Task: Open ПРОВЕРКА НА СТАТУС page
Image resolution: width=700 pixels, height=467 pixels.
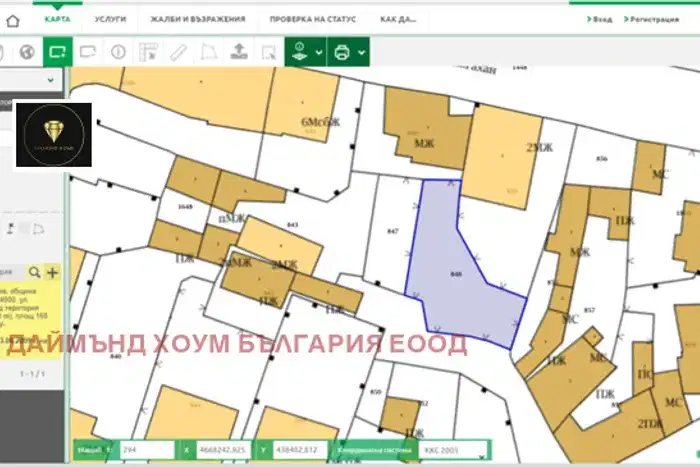Action: point(313,19)
